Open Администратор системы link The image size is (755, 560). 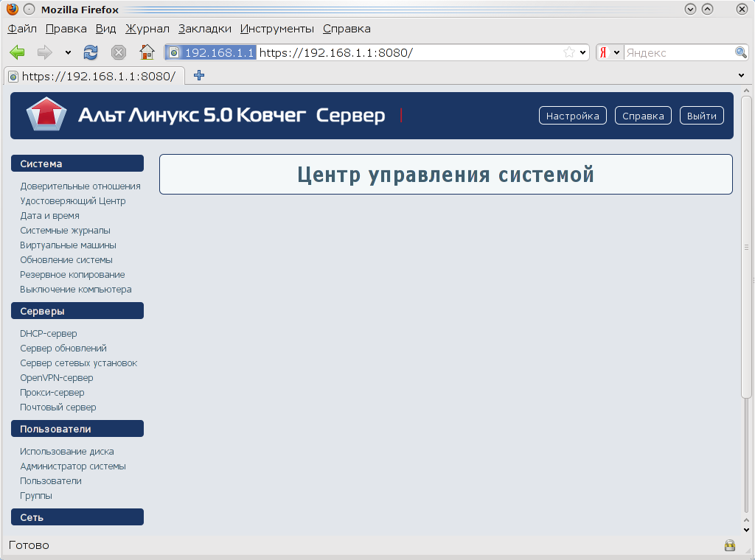[x=73, y=466]
